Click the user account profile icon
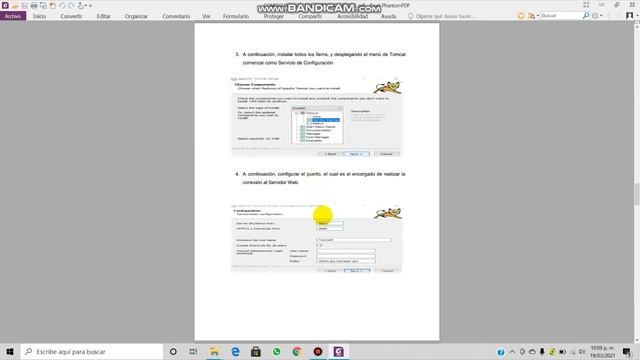Viewport: 640px width, 360px height. tap(629, 16)
